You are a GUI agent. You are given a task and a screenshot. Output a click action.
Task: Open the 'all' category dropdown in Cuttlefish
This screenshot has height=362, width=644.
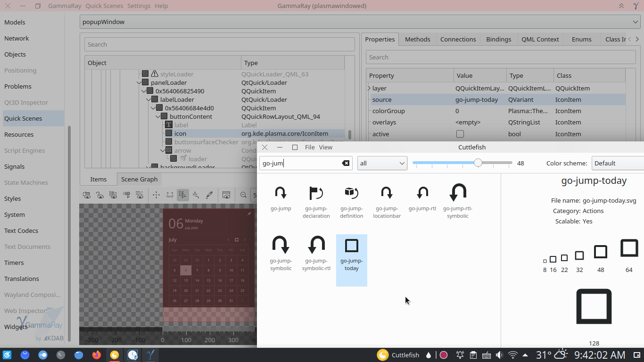click(x=382, y=163)
